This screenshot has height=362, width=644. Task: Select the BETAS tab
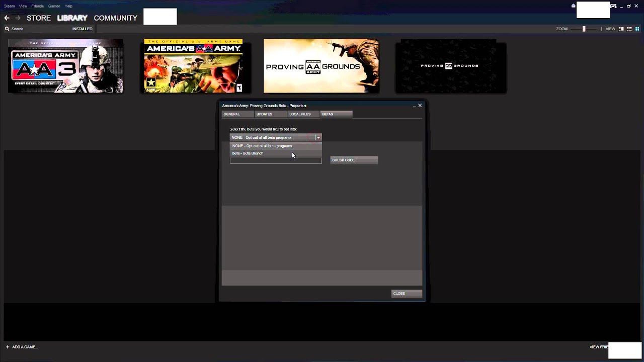(336, 114)
